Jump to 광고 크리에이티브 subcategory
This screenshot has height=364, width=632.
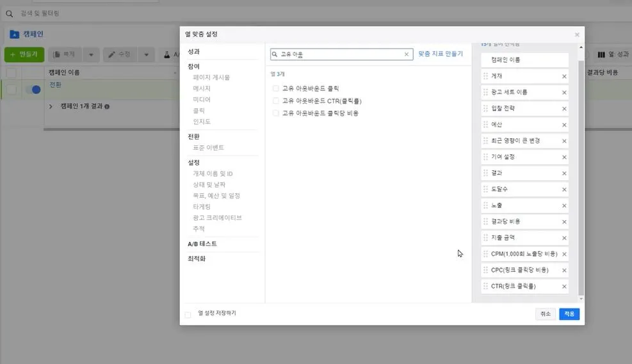(217, 218)
